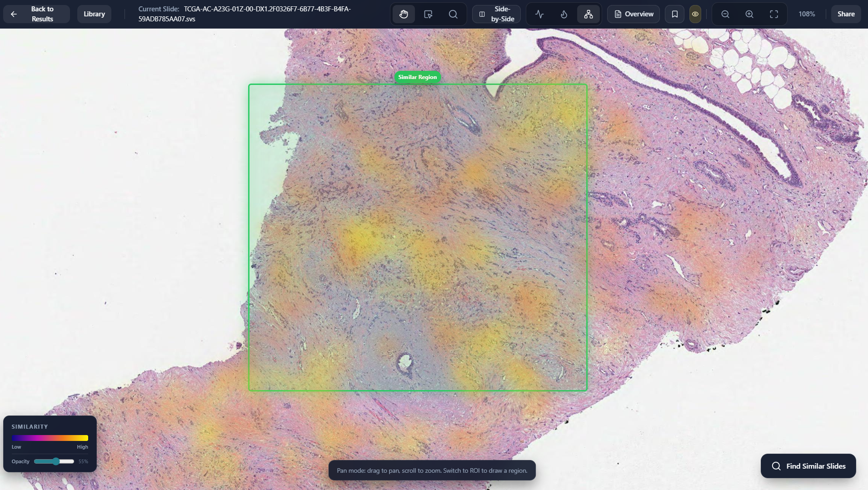Open the Overview panel
Screen dimensions: 868x490
(634, 14)
